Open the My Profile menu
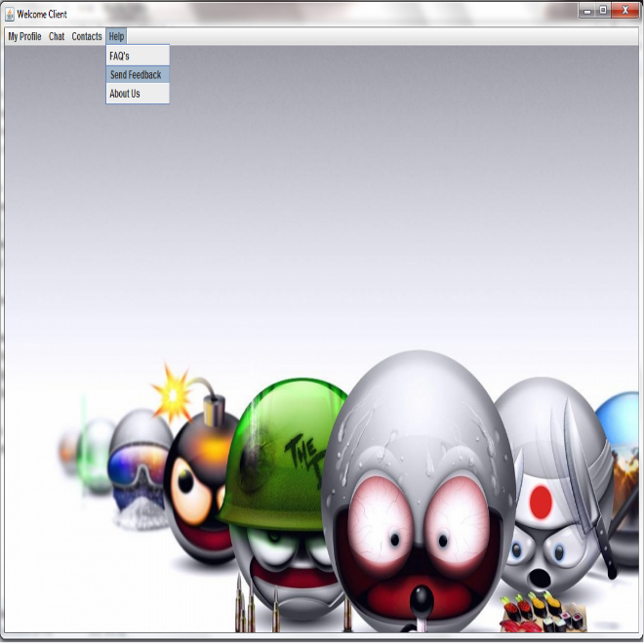The height and width of the screenshot is (644, 644). click(x=24, y=36)
